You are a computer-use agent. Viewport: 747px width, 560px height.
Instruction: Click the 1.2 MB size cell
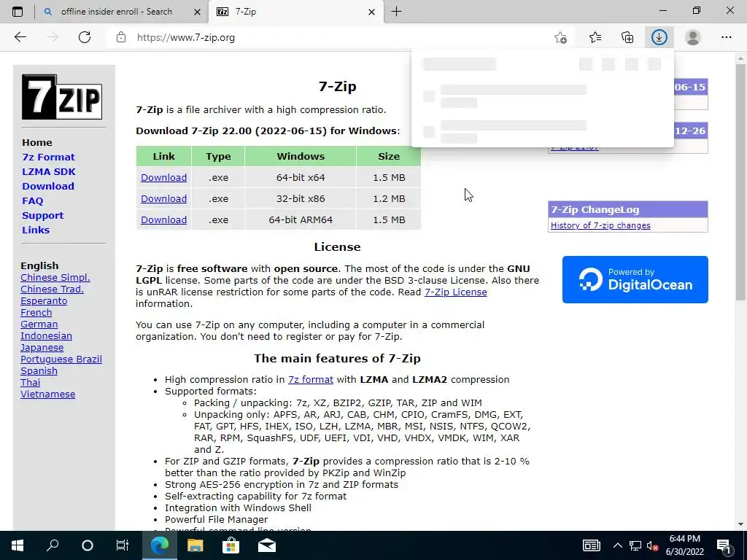(x=389, y=198)
